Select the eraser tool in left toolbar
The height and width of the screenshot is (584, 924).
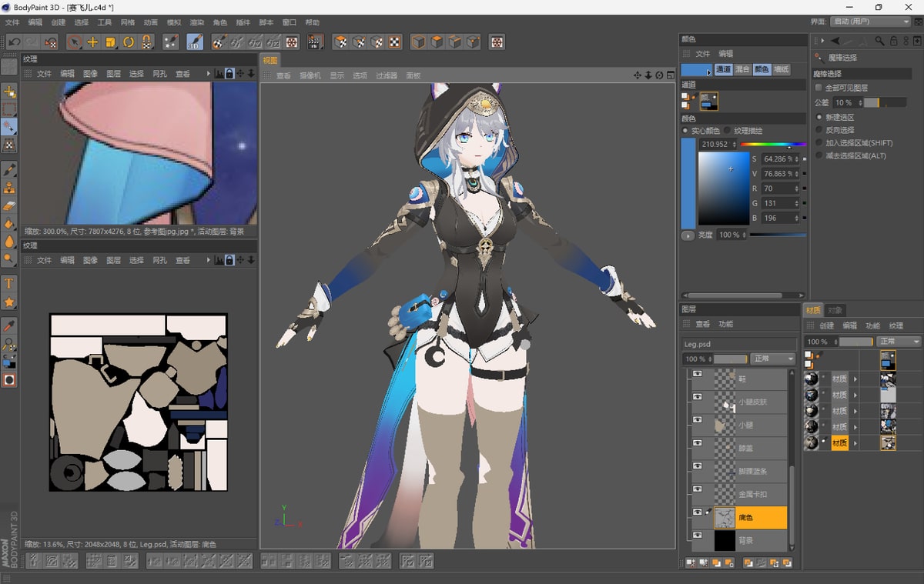(9, 205)
